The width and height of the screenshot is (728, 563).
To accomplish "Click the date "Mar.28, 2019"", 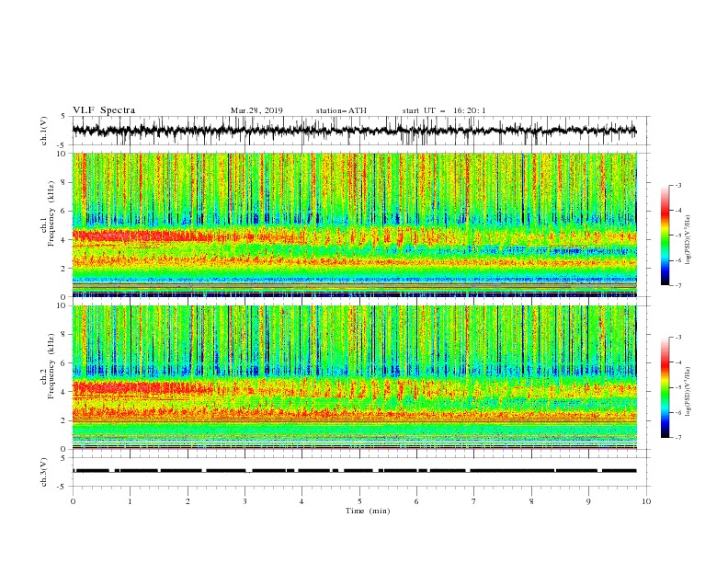I will coord(256,110).
